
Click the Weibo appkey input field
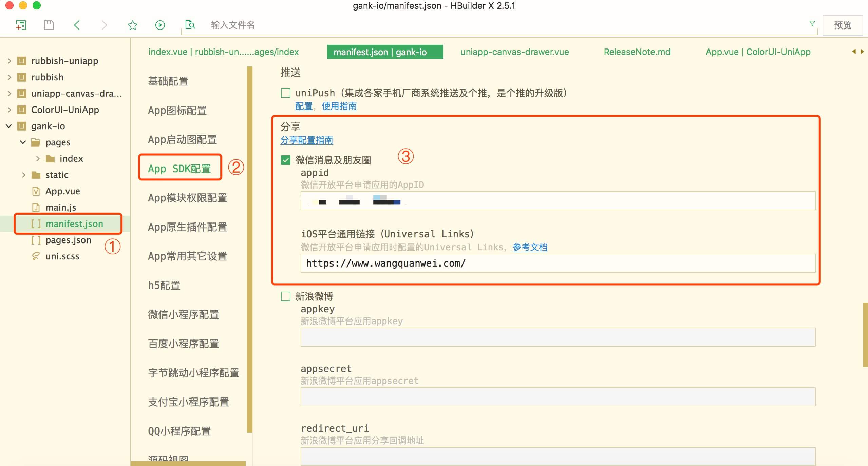(558, 337)
